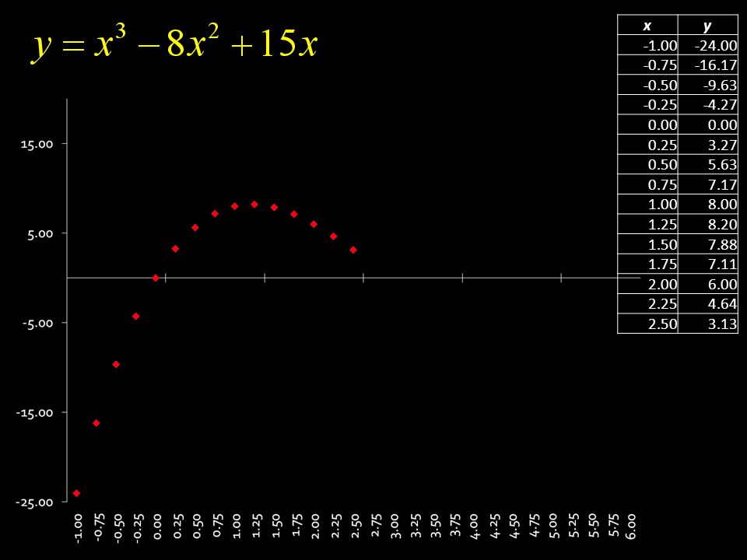This screenshot has width=747, height=560.
Task: Click table cell with y value 4.64
Action: click(707, 304)
